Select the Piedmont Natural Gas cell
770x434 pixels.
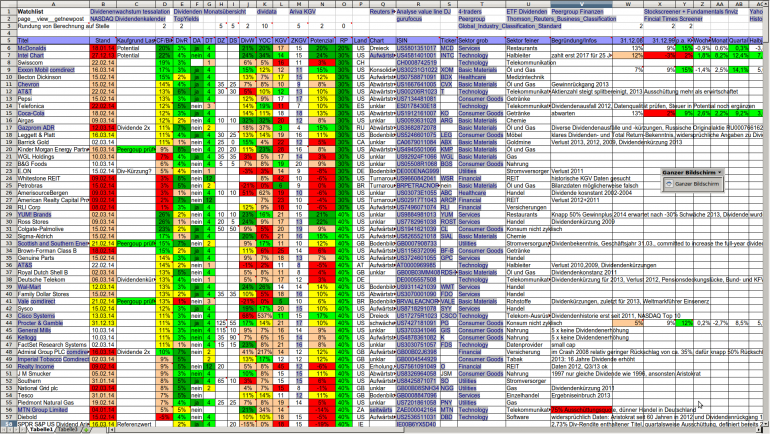click(x=53, y=403)
